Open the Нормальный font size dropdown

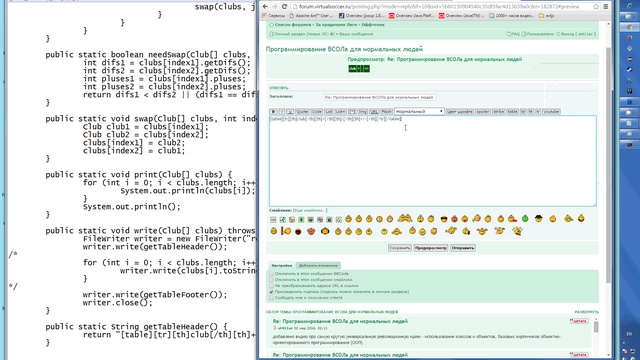tap(419, 111)
